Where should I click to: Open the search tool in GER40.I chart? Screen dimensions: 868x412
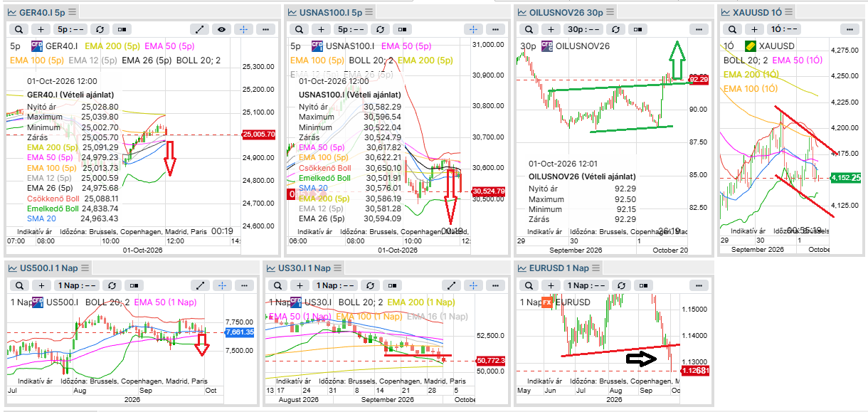pyautogui.click(x=18, y=29)
